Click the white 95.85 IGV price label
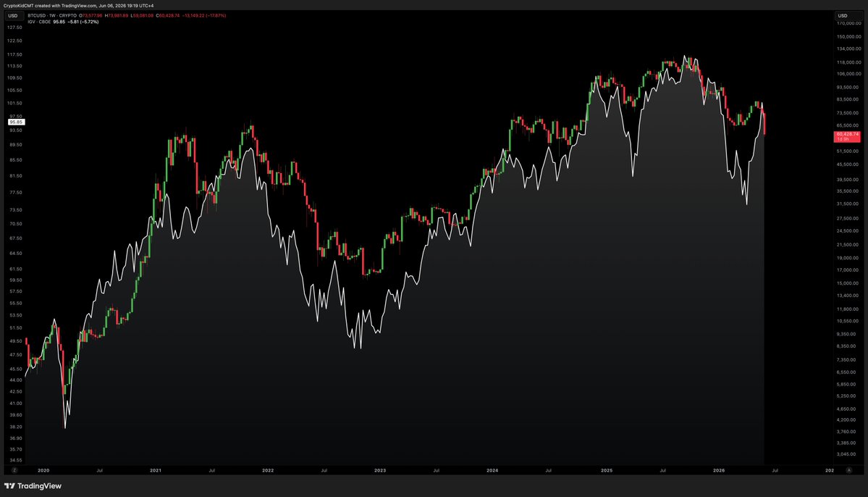 point(16,122)
